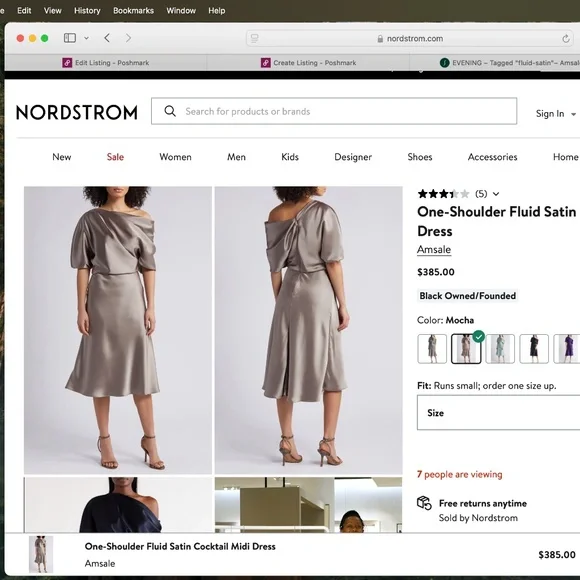
Task: Toggle the Safari sidebar icon
Action: [x=70, y=38]
